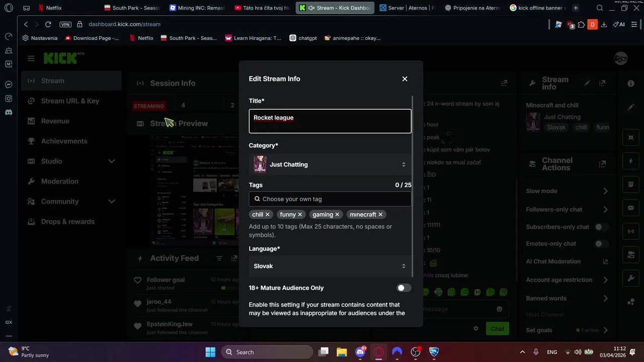Open the Achievements page
The width and height of the screenshot is (644, 362).
point(71,141)
